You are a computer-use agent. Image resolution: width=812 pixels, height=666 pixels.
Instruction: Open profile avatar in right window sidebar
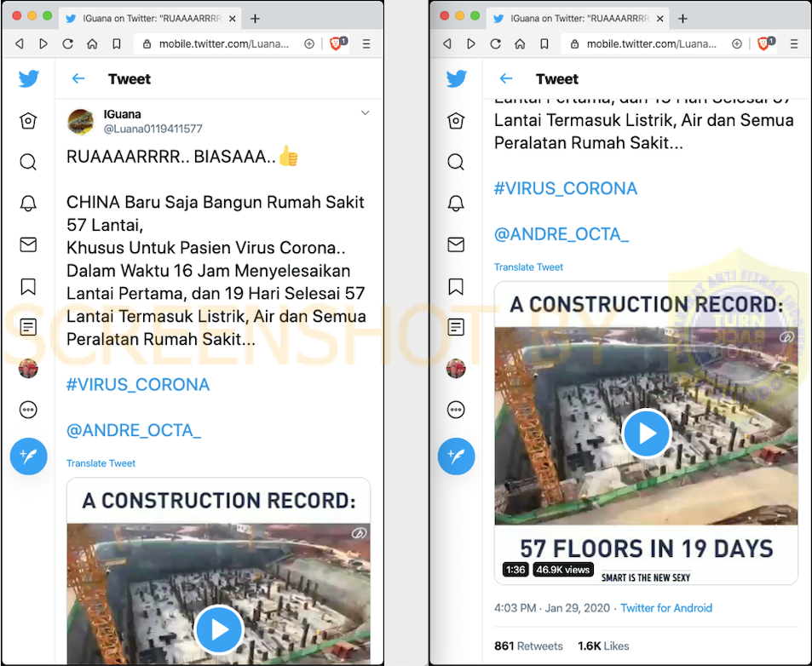(x=456, y=369)
